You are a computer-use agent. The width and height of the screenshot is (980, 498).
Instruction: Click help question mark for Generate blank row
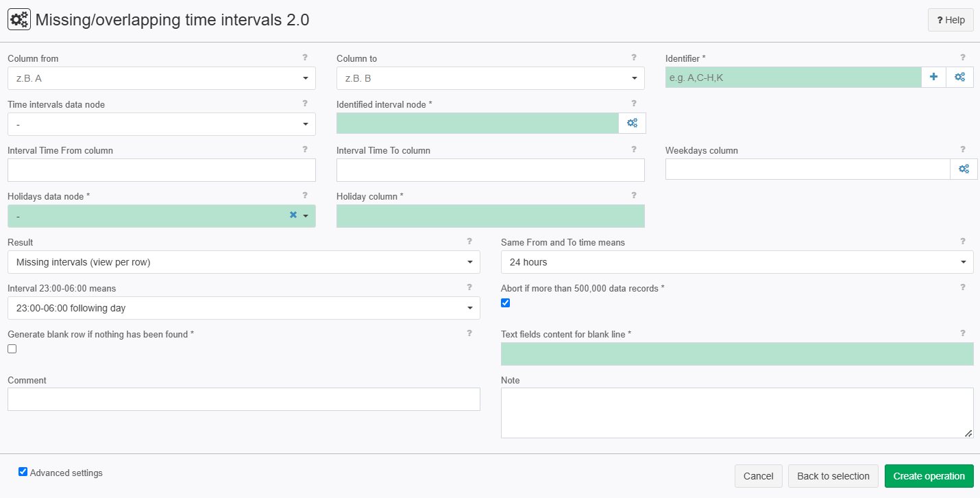(x=469, y=333)
